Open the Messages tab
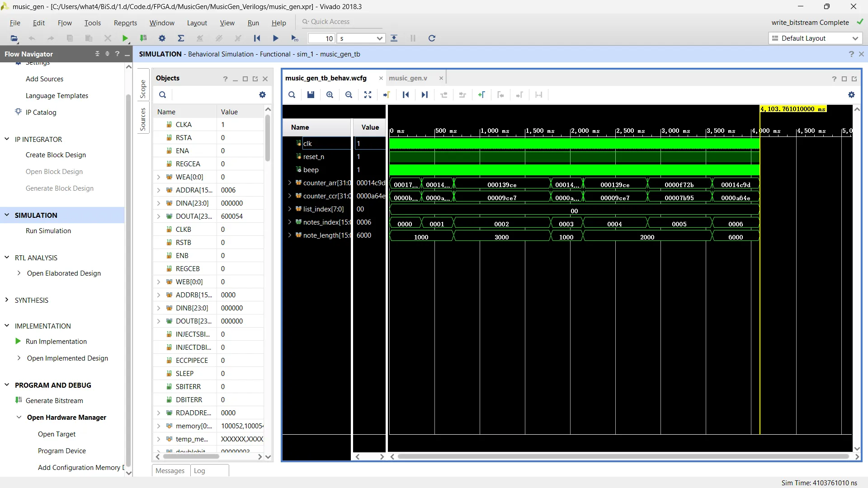 (x=170, y=471)
